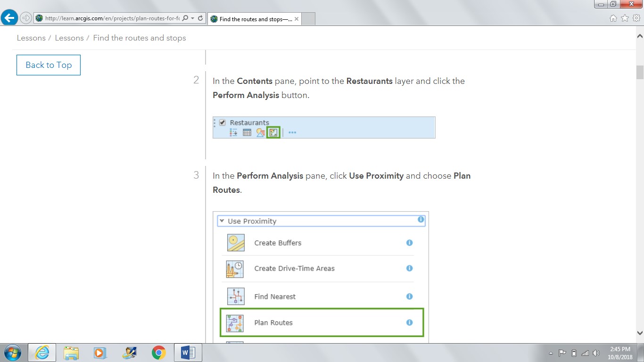Click the Create Buffers info icon
This screenshot has width=644, height=362.
click(x=409, y=243)
